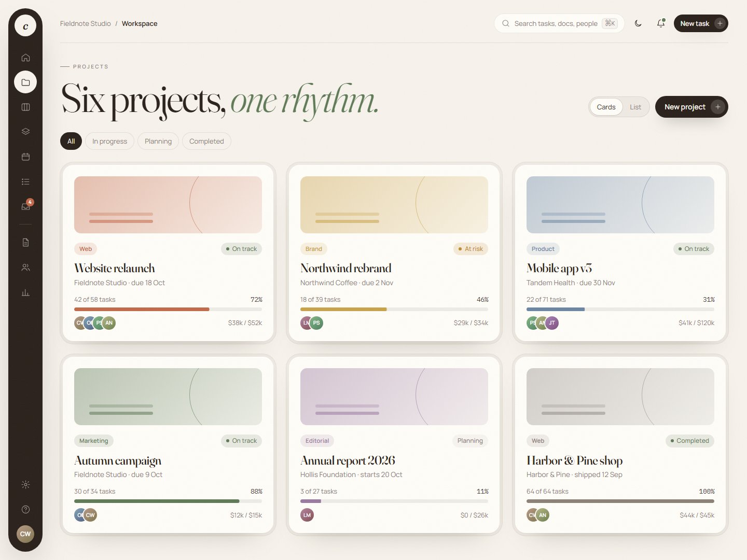The width and height of the screenshot is (747, 560).
Task: Open the Annual report 2026 title
Action: pyautogui.click(x=348, y=460)
